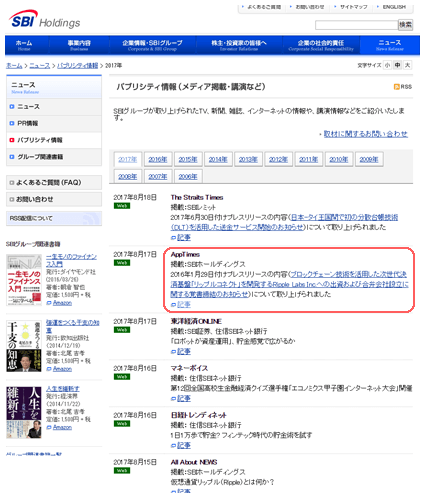Screen dimensions: 425x498
Task: Select ニュース in left sidebar
Action: (54, 107)
